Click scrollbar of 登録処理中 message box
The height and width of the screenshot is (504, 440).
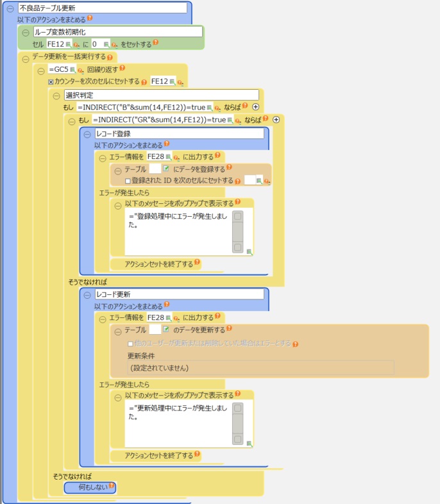tap(237, 232)
